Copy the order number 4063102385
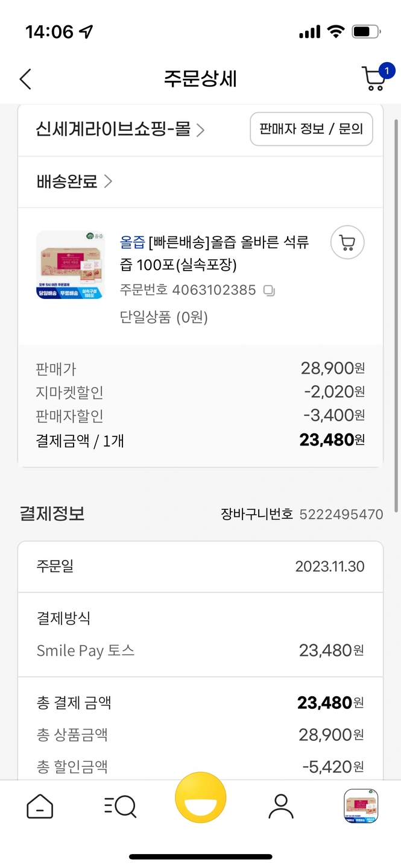 269,291
